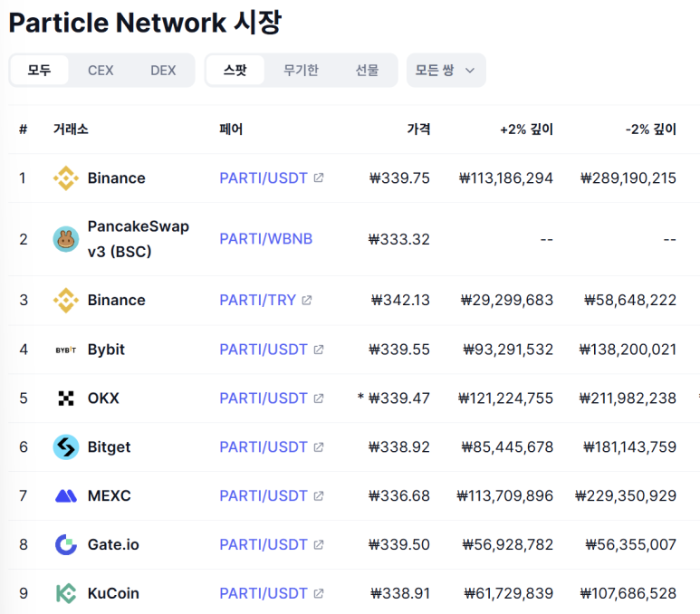Open the Bybit exchange name
Viewport: 700px width, 614px height.
[x=106, y=350]
